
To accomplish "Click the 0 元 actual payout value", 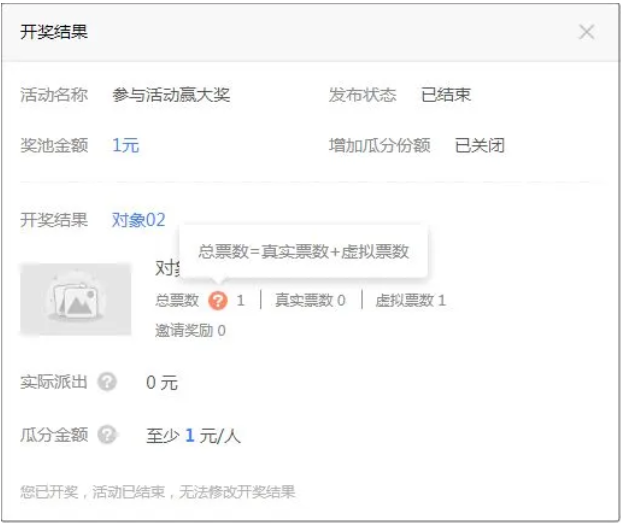I will pos(162,382).
